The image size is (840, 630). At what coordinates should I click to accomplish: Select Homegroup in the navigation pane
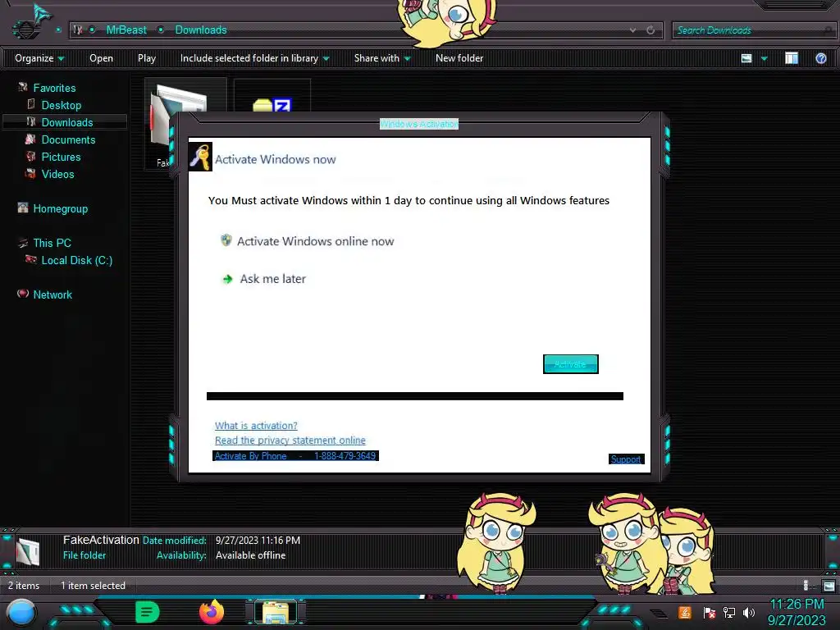click(x=60, y=209)
